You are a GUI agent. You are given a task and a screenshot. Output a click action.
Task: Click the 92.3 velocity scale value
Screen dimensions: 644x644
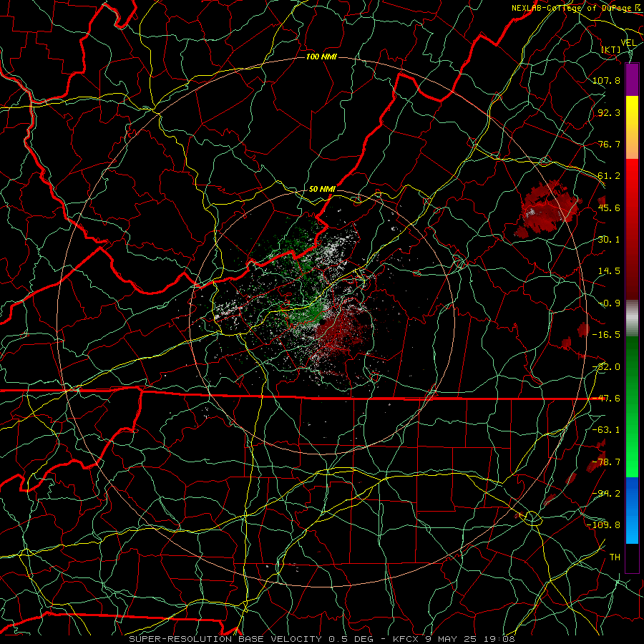tap(609, 112)
